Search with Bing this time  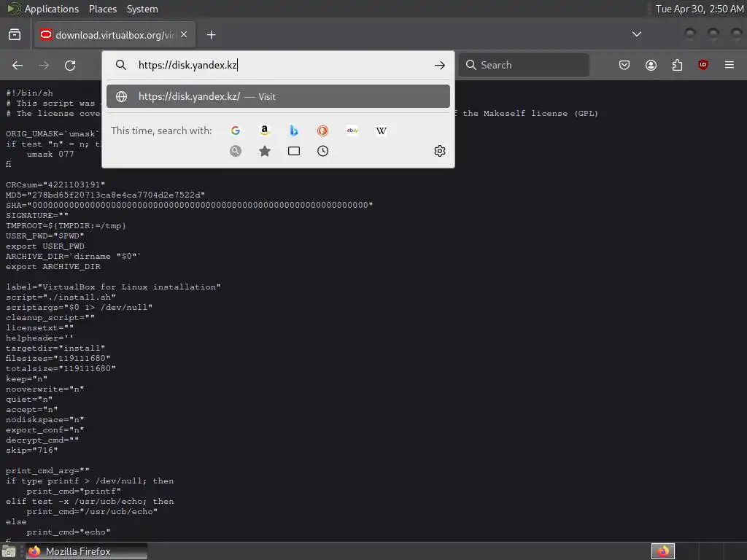(x=294, y=131)
